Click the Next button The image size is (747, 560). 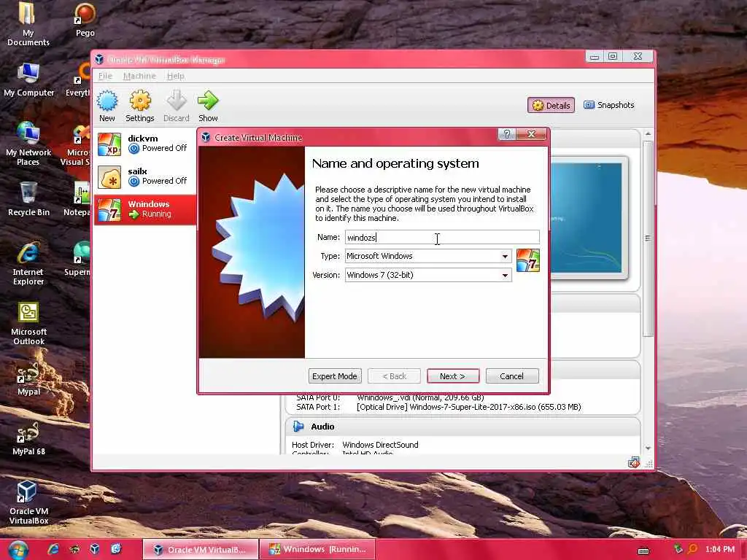tap(452, 376)
